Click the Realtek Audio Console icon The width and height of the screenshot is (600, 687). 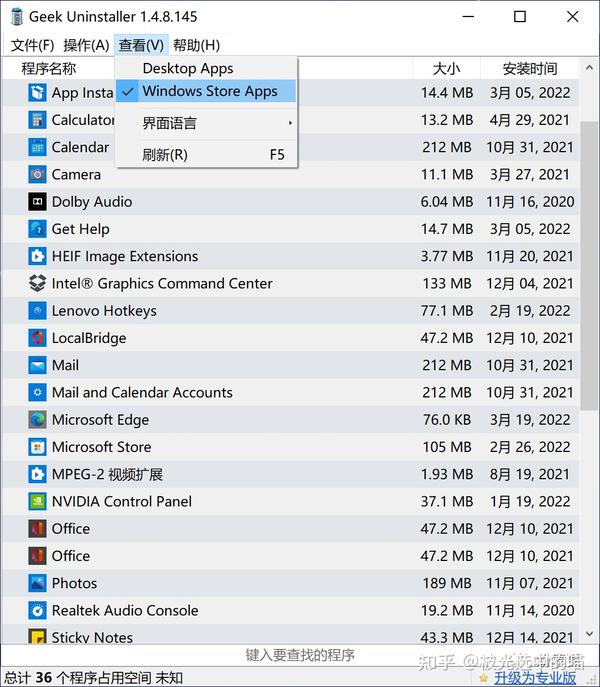[37, 610]
